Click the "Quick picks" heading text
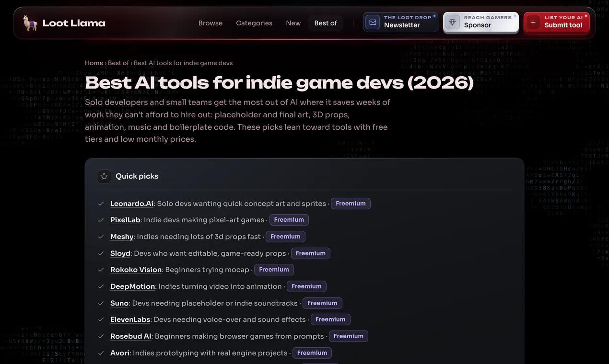 coord(137,176)
